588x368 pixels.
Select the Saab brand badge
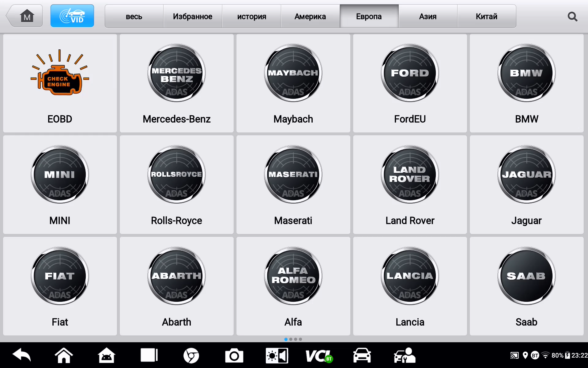pos(527,276)
